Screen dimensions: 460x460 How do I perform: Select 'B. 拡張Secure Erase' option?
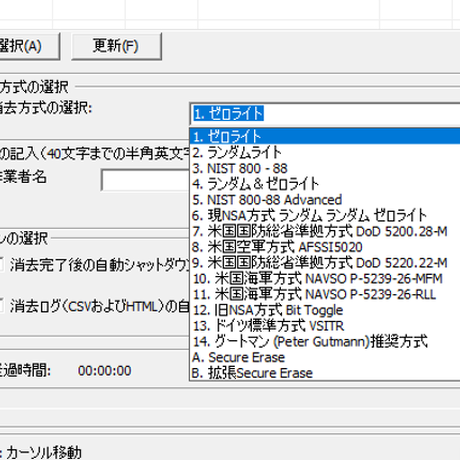(x=325, y=373)
